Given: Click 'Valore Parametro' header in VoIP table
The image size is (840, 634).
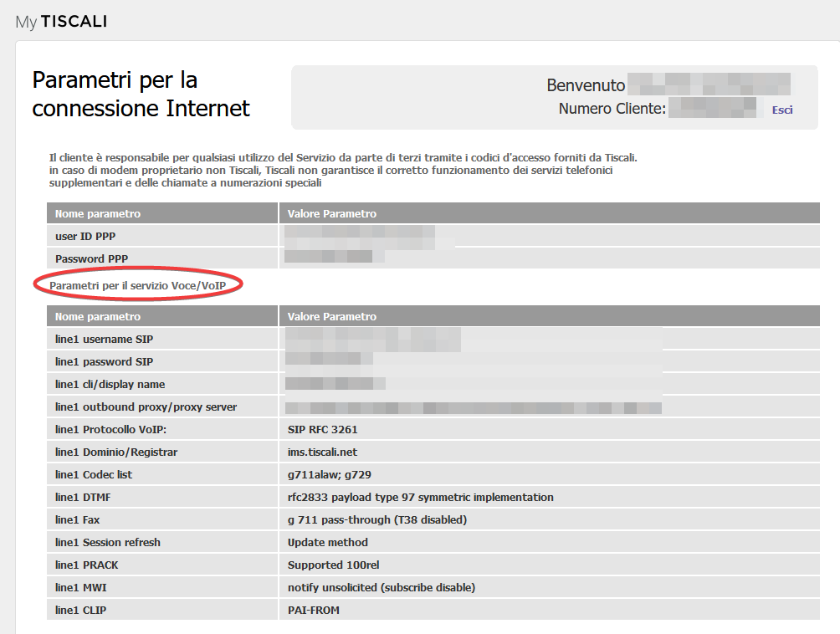Looking at the screenshot, I should (331, 316).
